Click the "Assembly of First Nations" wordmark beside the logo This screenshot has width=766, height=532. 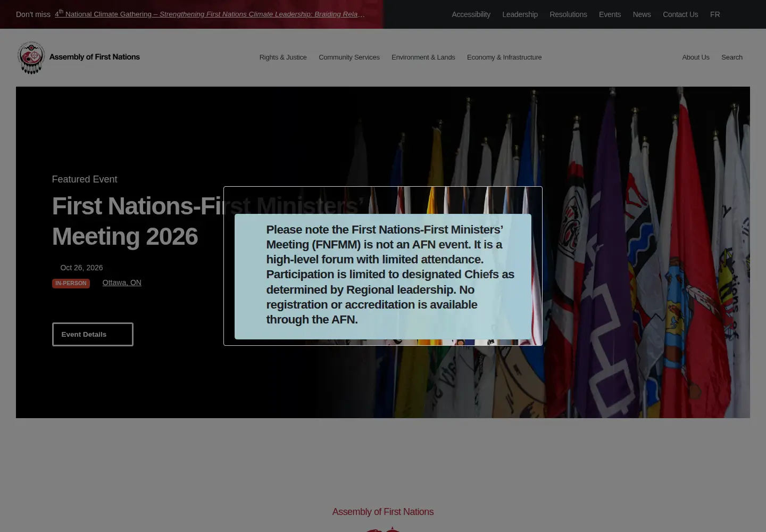[x=95, y=57]
